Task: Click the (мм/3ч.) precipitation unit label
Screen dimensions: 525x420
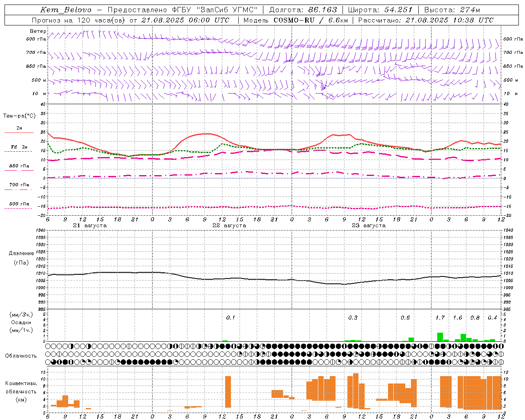Action: point(21,315)
